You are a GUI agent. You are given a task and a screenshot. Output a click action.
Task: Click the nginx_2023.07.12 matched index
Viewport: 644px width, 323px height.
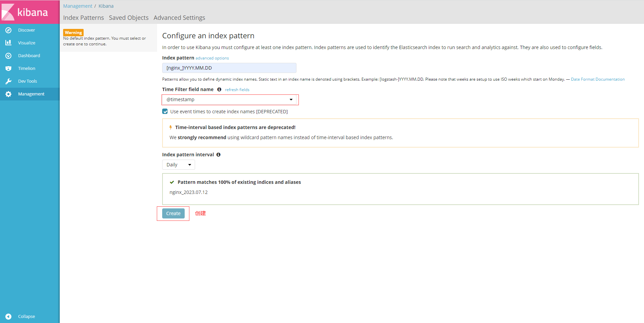(189, 192)
